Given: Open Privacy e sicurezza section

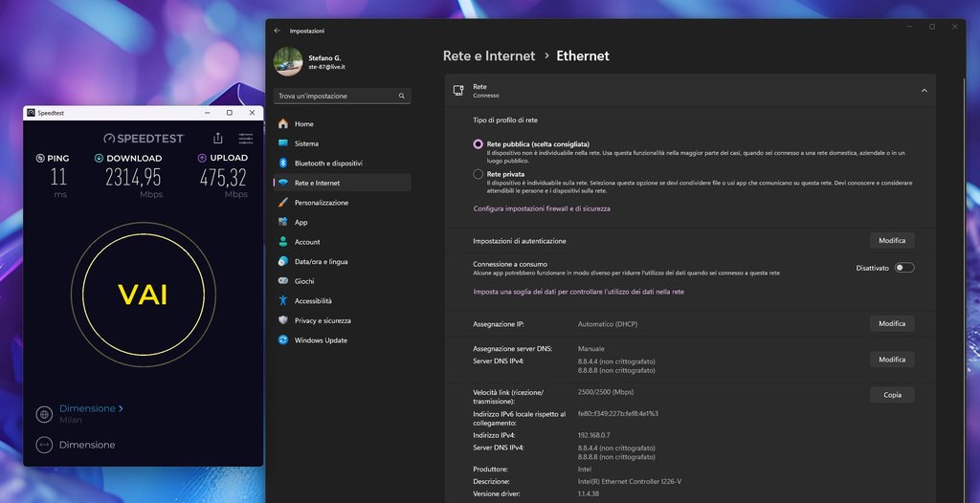Looking at the screenshot, I should 323,320.
